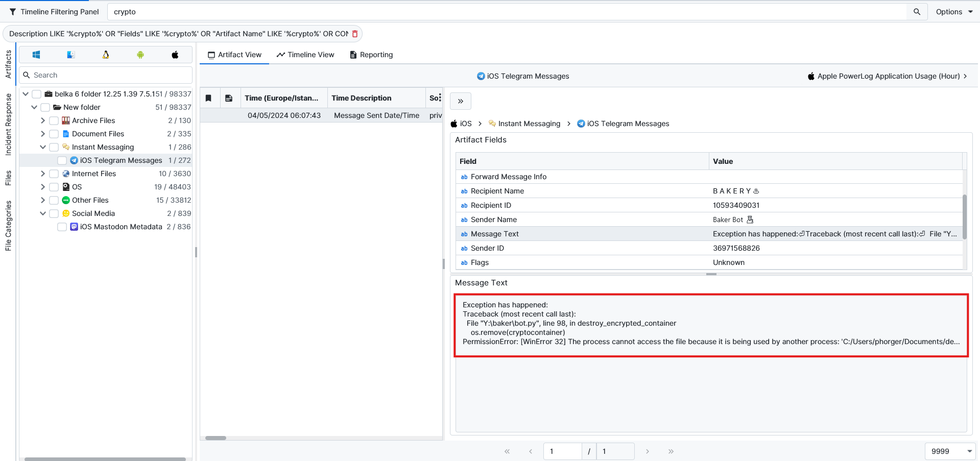Image resolution: width=980 pixels, height=461 pixels.
Task: Go to Apple PowerLog Application Usage artifact
Action: [x=888, y=76]
